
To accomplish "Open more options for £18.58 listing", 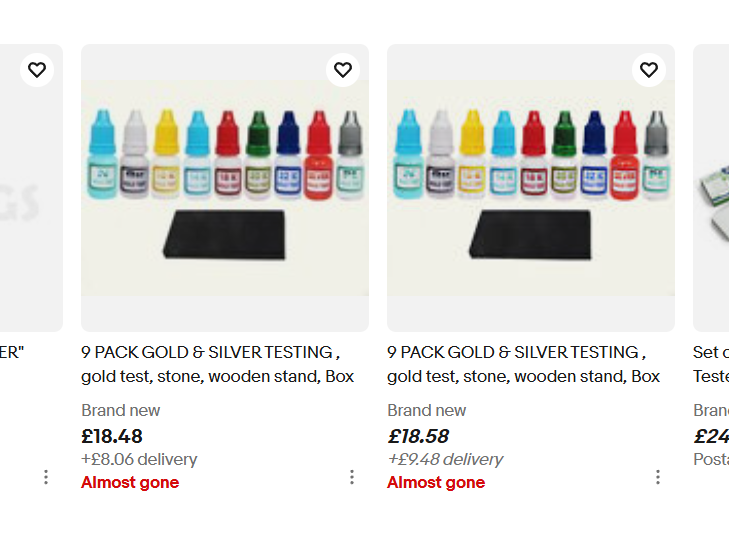I will coord(658,477).
